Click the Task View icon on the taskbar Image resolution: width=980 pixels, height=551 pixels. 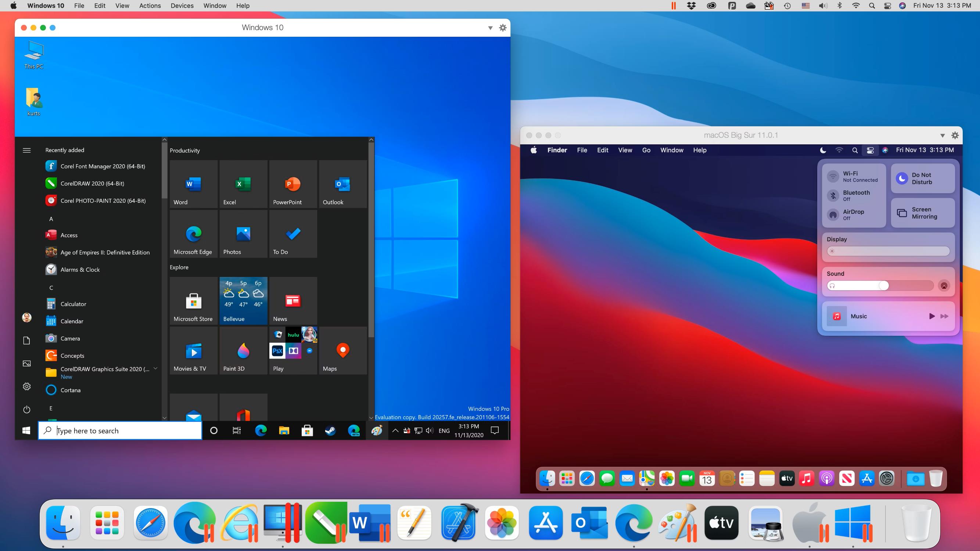pyautogui.click(x=237, y=431)
